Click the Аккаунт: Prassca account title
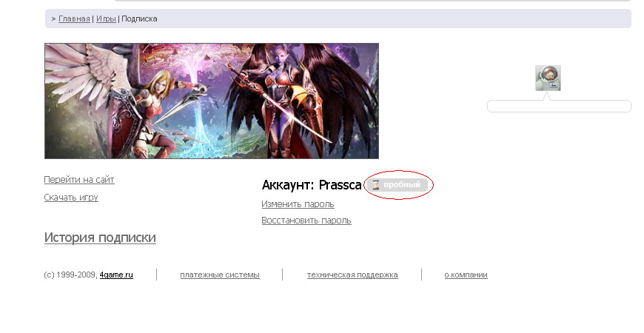 [312, 185]
